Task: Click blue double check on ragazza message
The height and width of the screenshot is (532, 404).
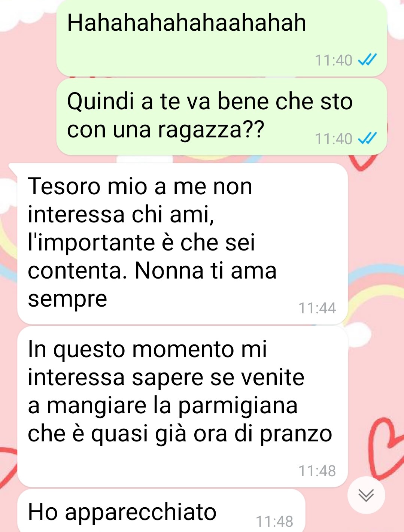Action: pyautogui.click(x=367, y=139)
